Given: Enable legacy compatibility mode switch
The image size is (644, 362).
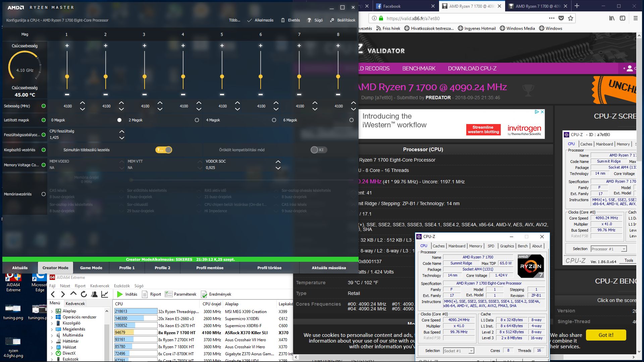Looking at the screenshot, I should pos(318,150).
